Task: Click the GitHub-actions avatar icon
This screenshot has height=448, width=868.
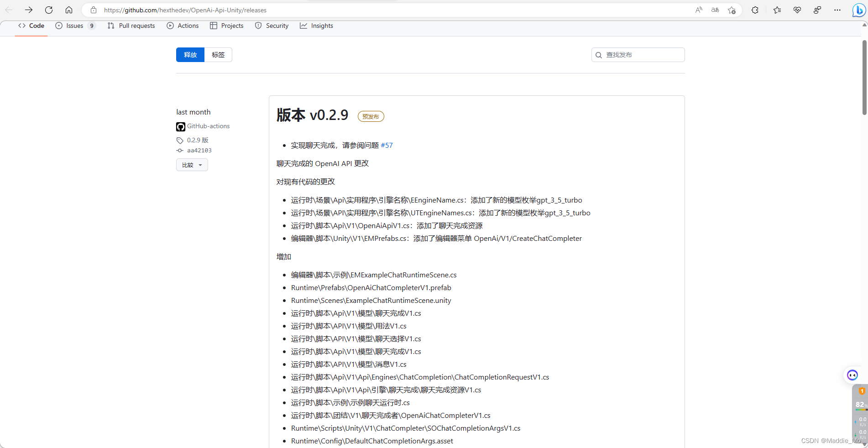Action: click(x=181, y=127)
